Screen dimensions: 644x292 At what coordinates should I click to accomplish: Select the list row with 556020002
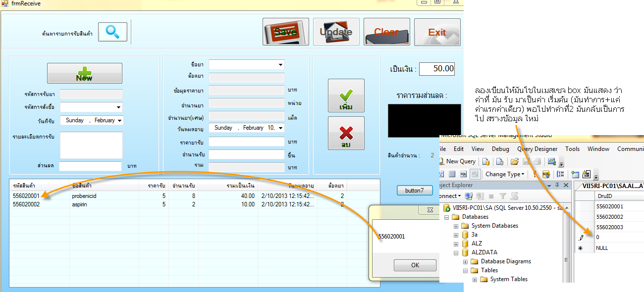tap(195, 204)
